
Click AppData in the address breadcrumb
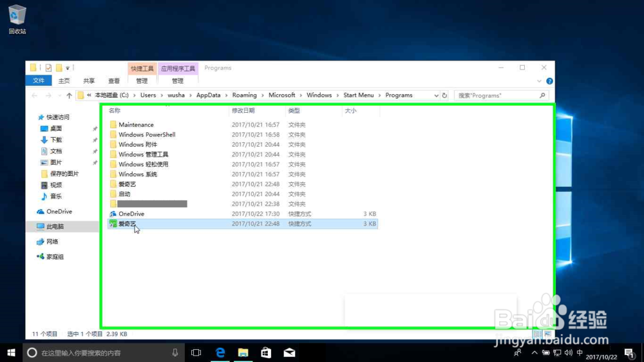point(208,95)
